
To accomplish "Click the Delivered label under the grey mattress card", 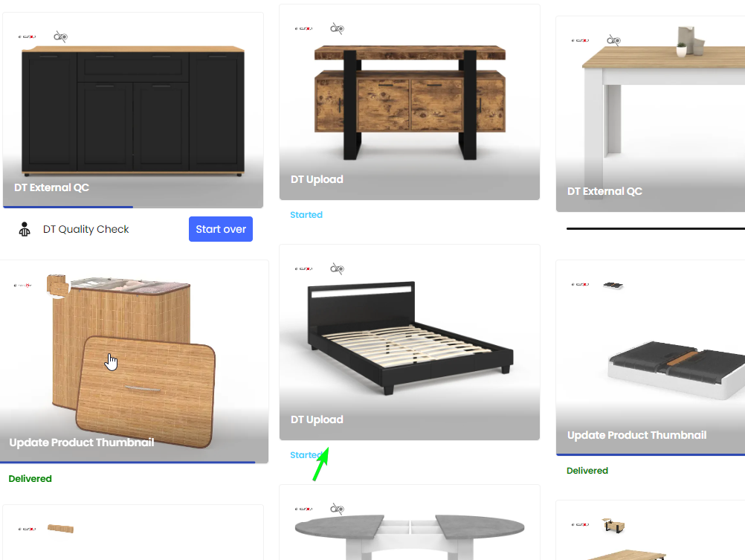I will coord(587,471).
